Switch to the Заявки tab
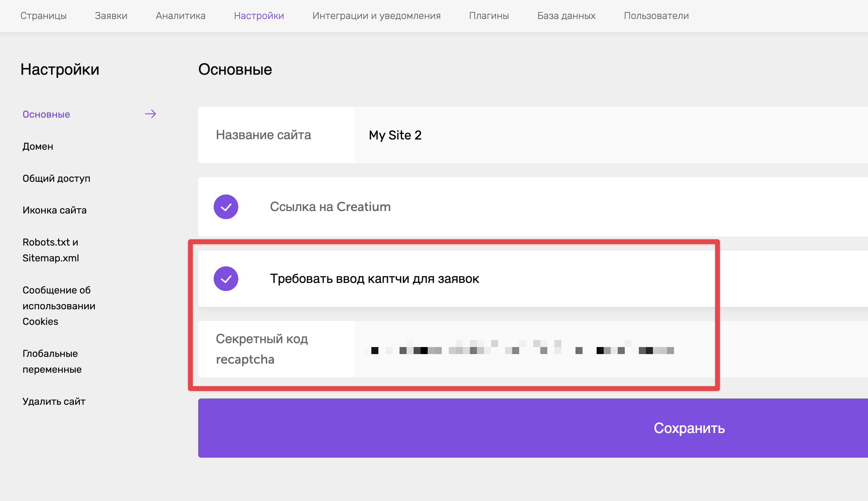 pyautogui.click(x=111, y=16)
